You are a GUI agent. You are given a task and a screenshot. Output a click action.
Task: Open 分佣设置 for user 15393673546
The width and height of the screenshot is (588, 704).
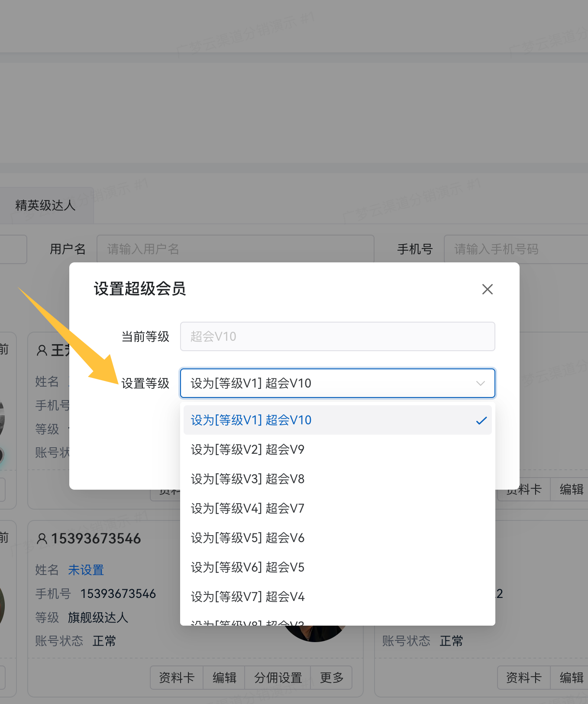coord(278,678)
